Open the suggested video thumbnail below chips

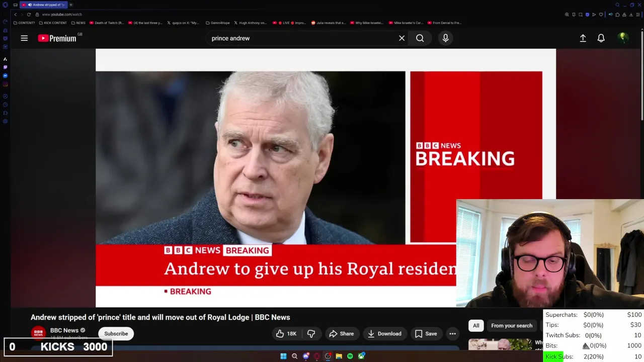tap(500, 344)
